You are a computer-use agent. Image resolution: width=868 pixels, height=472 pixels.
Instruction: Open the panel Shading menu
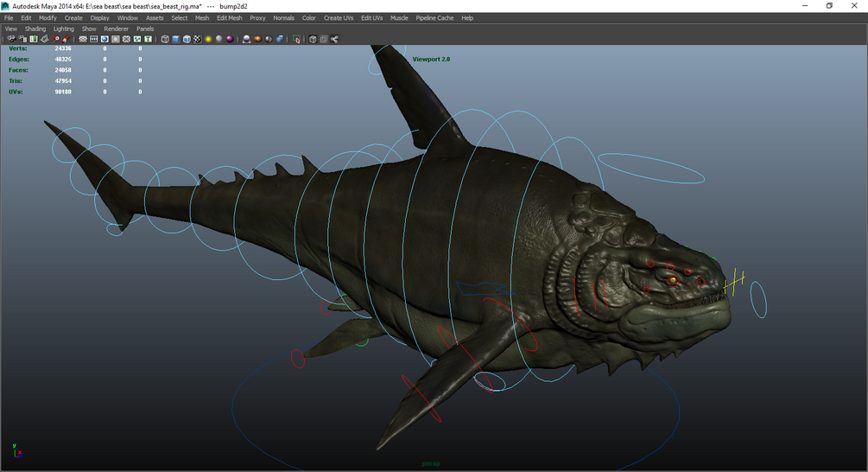[x=35, y=29]
